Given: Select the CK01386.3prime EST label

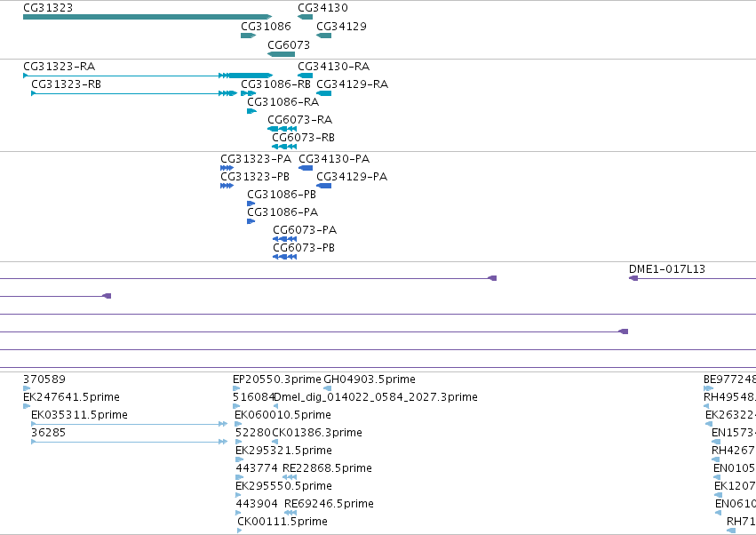Looking at the screenshot, I should tap(317, 433).
